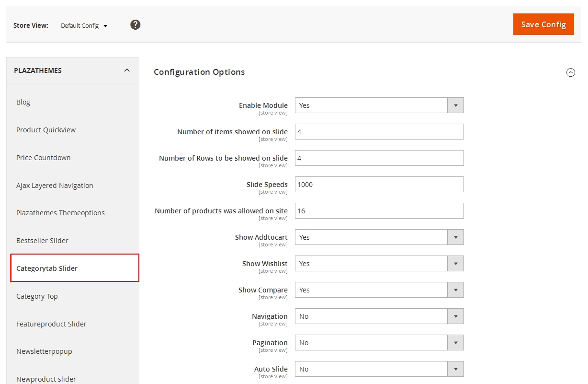
Task: Open the Blog configuration link
Action: (x=23, y=102)
